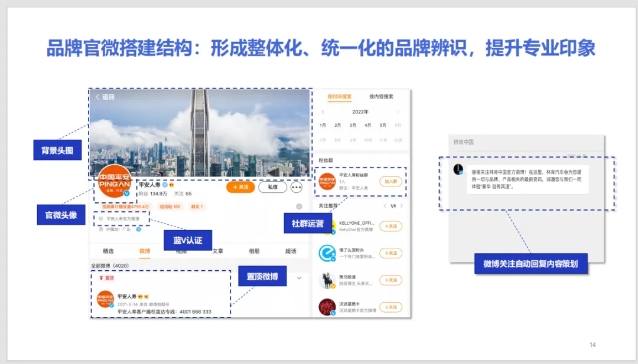View the 粉丝 134.9万 follower count

point(153,194)
